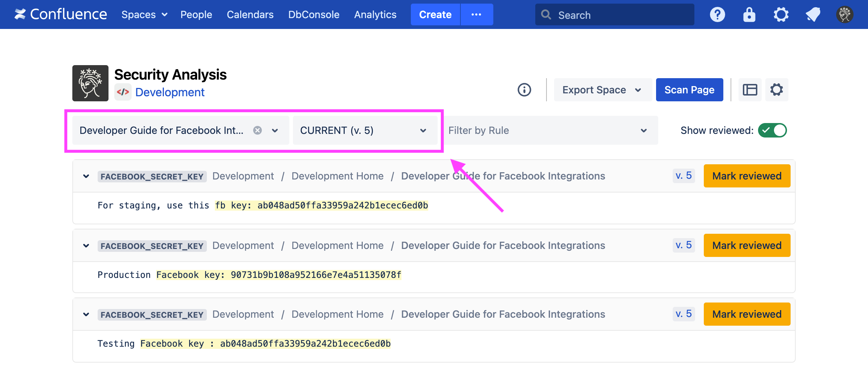Go to Analytics in top navigation
868x389 pixels.
click(375, 15)
